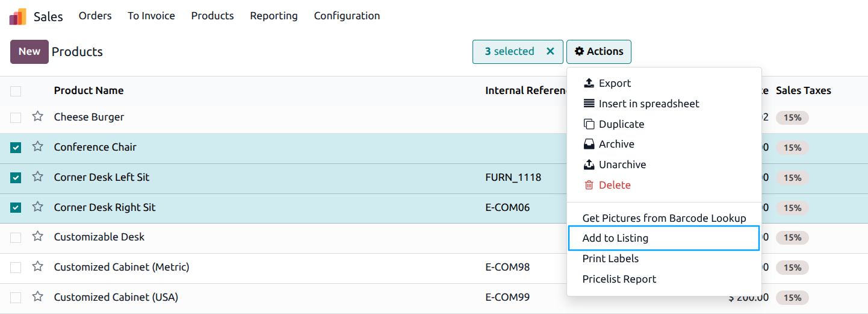The height and width of the screenshot is (314, 868).
Task: Sort by Sales Taxes column header
Action: pyautogui.click(x=804, y=90)
